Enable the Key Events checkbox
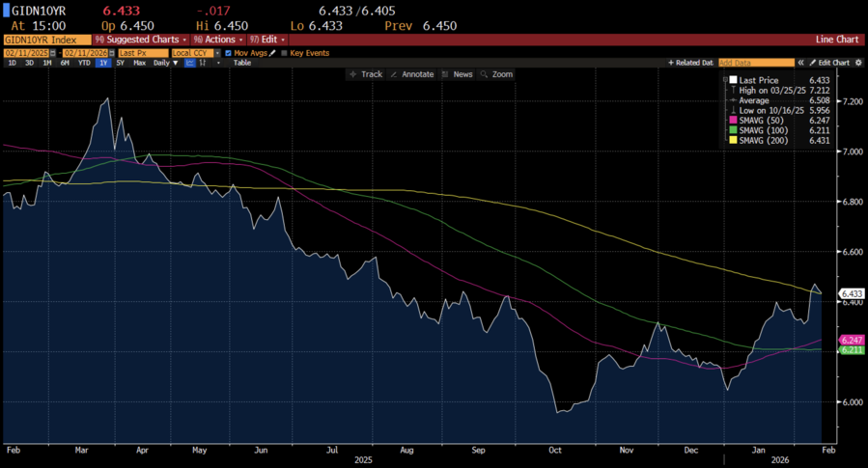Image resolution: width=868 pixels, height=468 pixels. click(x=285, y=51)
